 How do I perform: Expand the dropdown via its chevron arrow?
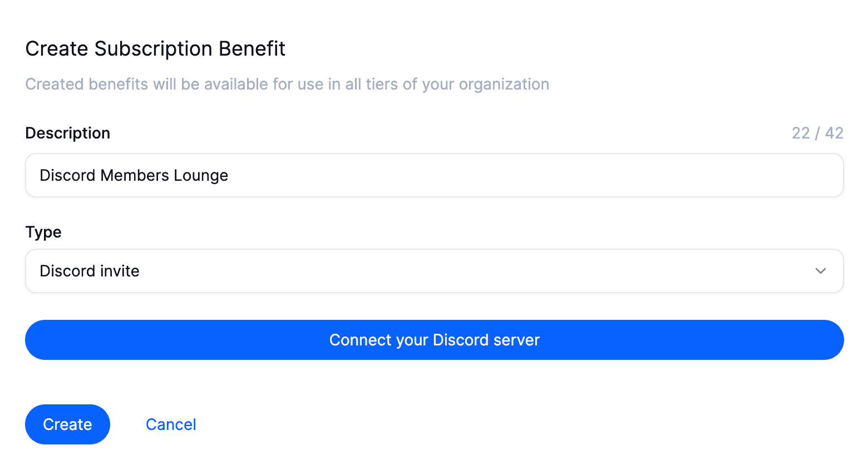(820, 271)
